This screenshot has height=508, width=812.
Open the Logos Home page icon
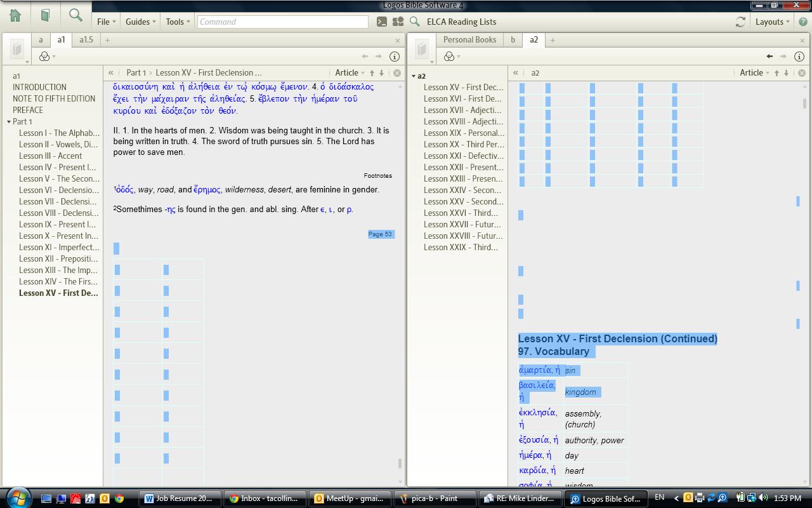click(15, 15)
